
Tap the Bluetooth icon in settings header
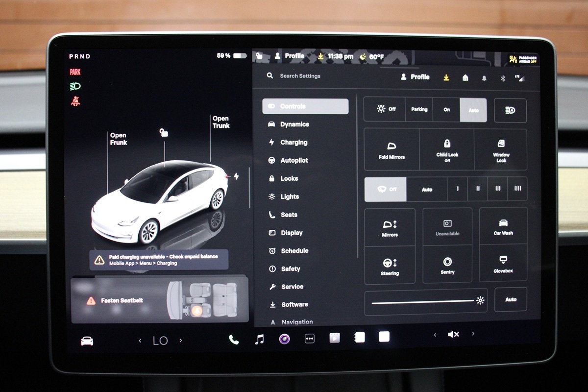click(502, 78)
